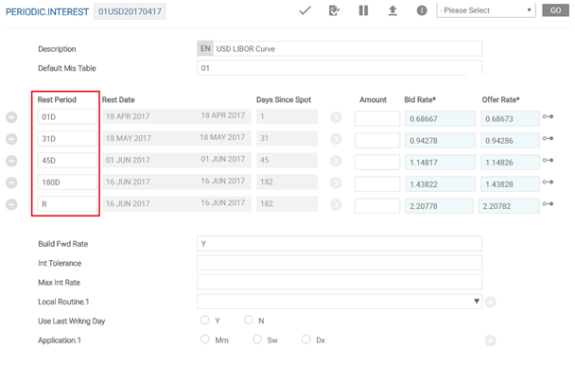
Task: Select Y for Use Last Wrkng Day
Action: pyautogui.click(x=205, y=320)
